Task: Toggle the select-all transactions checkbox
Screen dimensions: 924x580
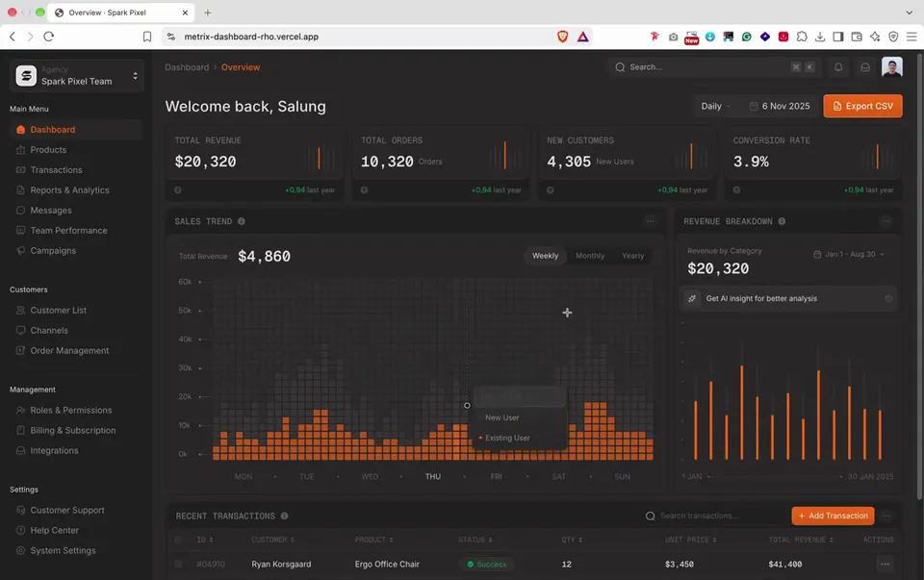Action: 179,540
